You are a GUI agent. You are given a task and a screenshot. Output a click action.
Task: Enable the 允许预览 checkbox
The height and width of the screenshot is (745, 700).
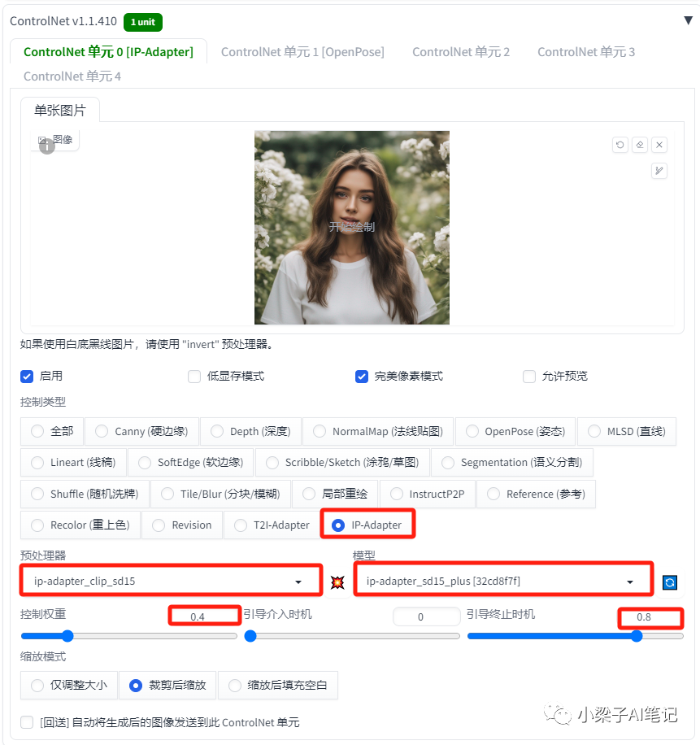pos(528,376)
